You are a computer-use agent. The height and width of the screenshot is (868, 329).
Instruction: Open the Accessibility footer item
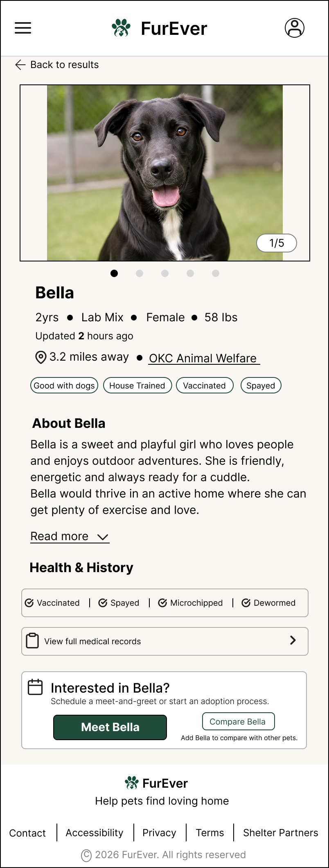[x=95, y=833]
